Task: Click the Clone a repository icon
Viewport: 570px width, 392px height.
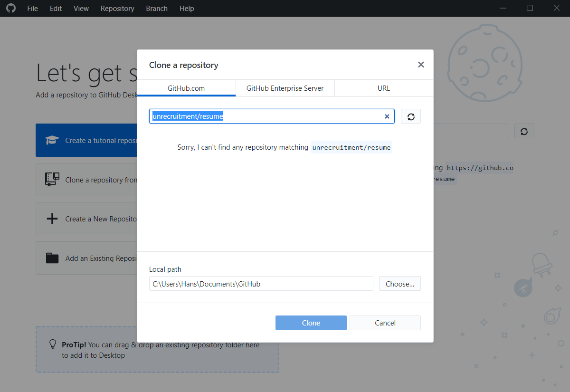Action: click(52, 179)
